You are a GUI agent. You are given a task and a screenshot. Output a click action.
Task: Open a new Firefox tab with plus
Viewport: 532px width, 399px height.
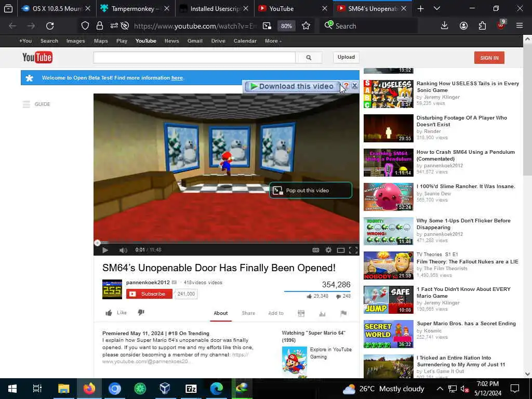420,8
